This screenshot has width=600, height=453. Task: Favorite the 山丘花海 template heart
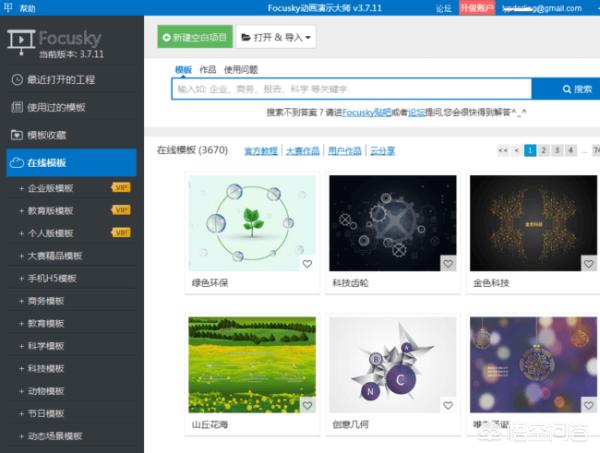pyautogui.click(x=307, y=405)
